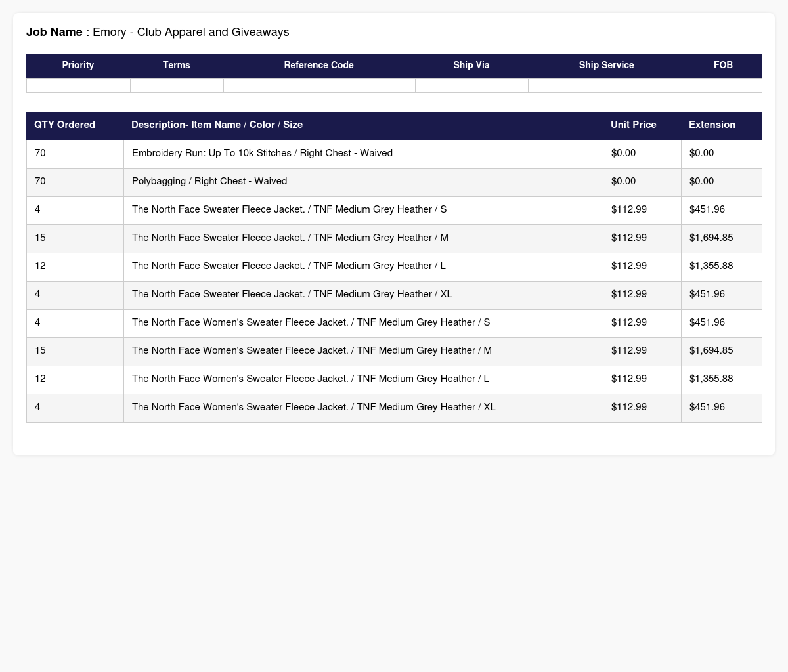
Task: Click the empty cell under Priority
Action: coord(78,85)
